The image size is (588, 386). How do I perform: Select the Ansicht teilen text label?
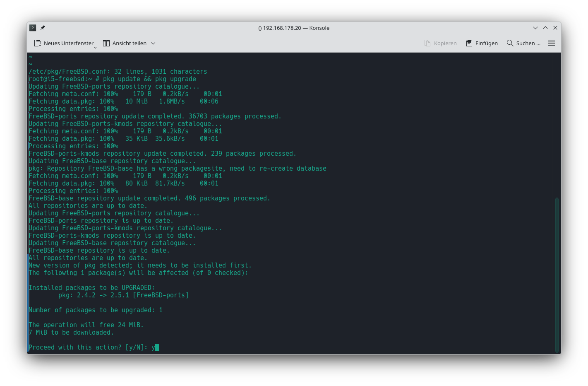pyautogui.click(x=130, y=43)
